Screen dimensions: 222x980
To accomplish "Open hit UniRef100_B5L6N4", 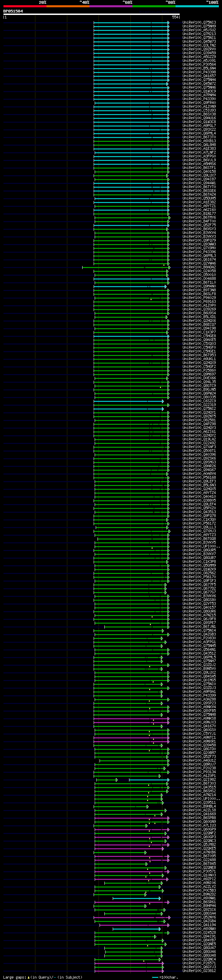I will pyautogui.click(x=199, y=68).
